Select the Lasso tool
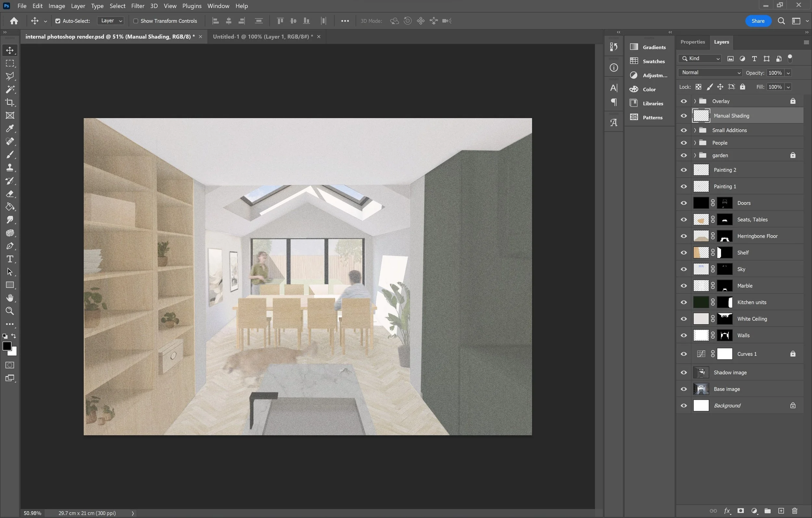812x518 pixels. point(10,76)
